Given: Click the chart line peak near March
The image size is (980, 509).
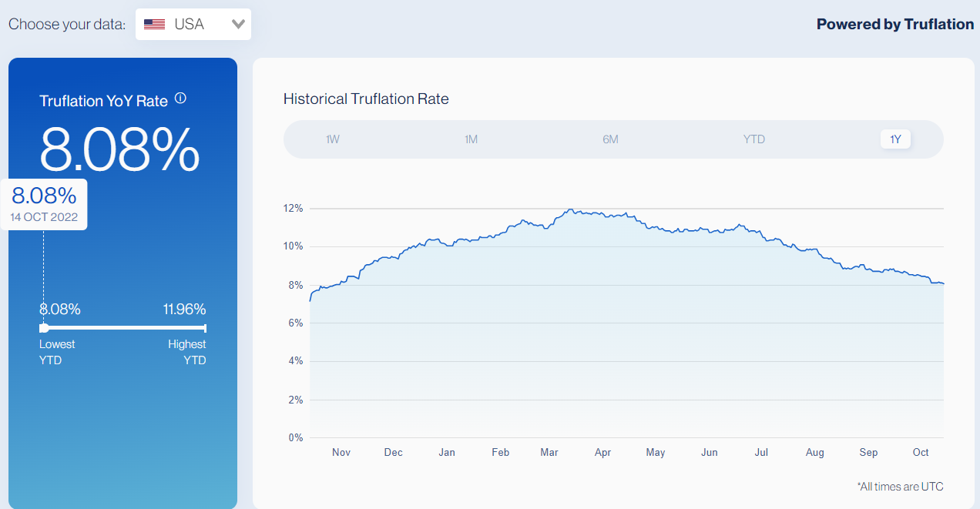Looking at the screenshot, I should coord(569,209).
